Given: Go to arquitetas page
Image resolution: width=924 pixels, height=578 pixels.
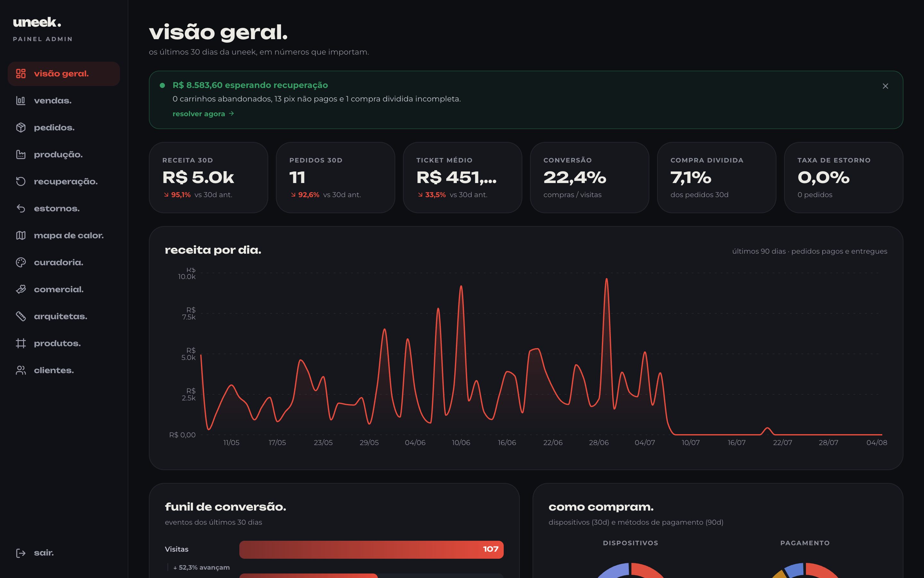Looking at the screenshot, I should [64, 316].
